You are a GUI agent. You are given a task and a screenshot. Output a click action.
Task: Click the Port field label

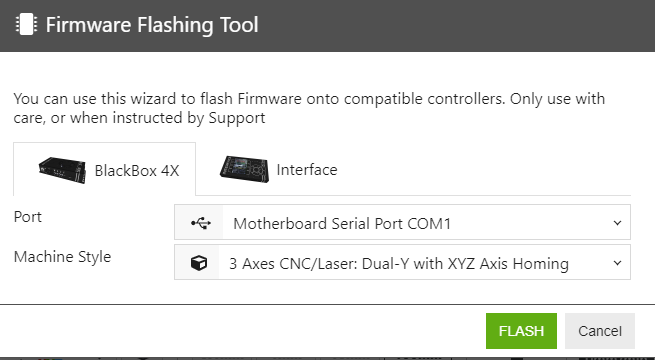click(28, 217)
